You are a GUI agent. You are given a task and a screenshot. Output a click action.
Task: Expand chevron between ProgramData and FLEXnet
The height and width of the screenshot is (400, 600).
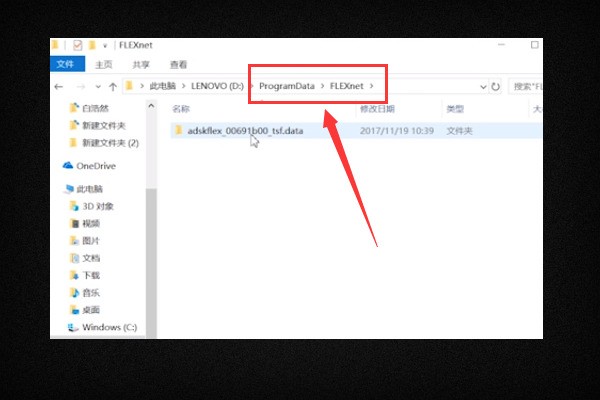tap(322, 86)
